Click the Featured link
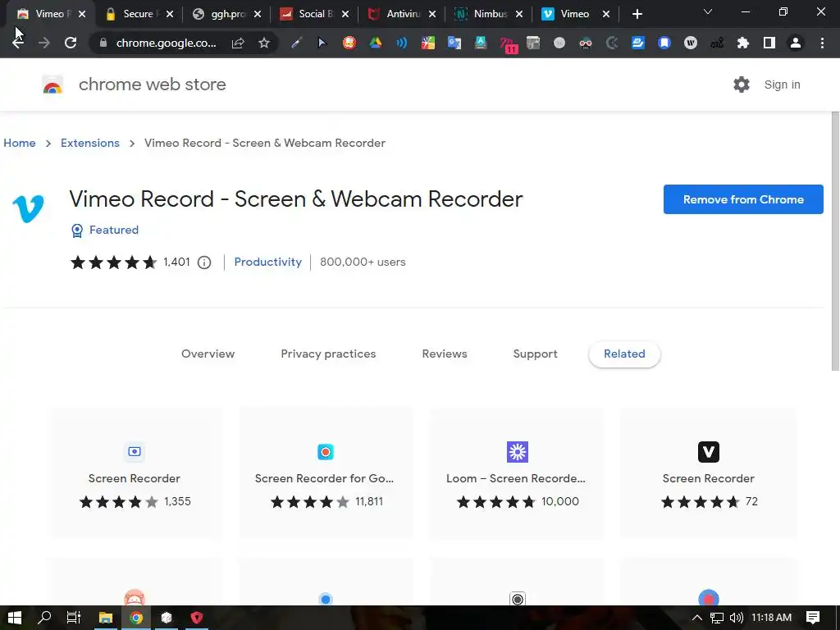The height and width of the screenshot is (630, 840). tap(113, 230)
